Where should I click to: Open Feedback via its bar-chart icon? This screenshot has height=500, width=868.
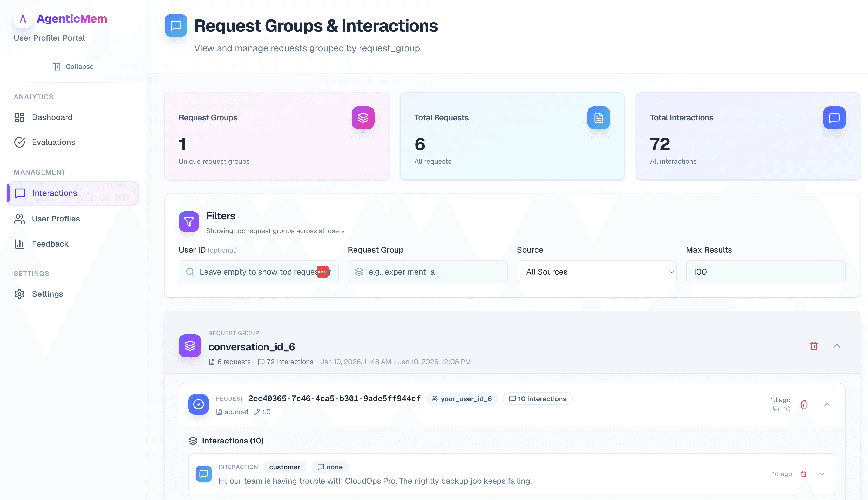(x=19, y=244)
